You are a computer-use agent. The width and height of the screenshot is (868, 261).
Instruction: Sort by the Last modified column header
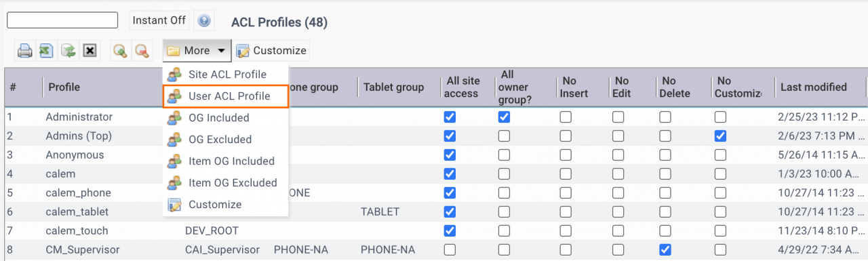pyautogui.click(x=813, y=87)
